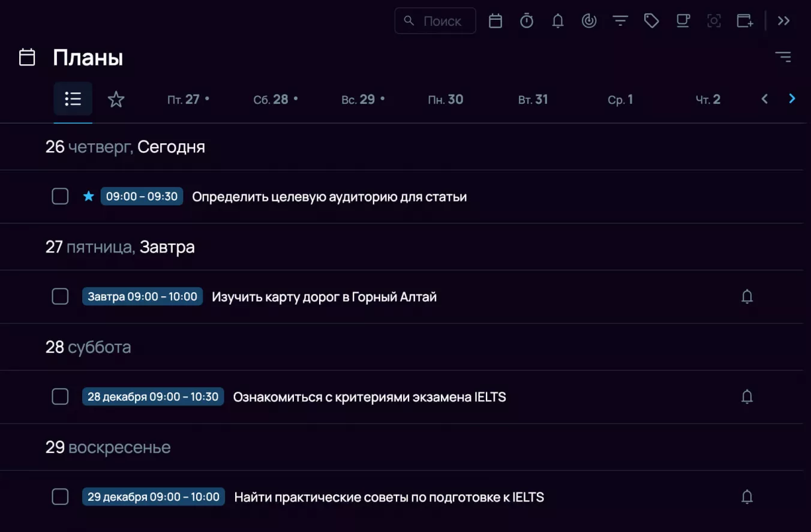Check the Определить целевую аудиторию task
811x532 pixels.
[x=60, y=196]
